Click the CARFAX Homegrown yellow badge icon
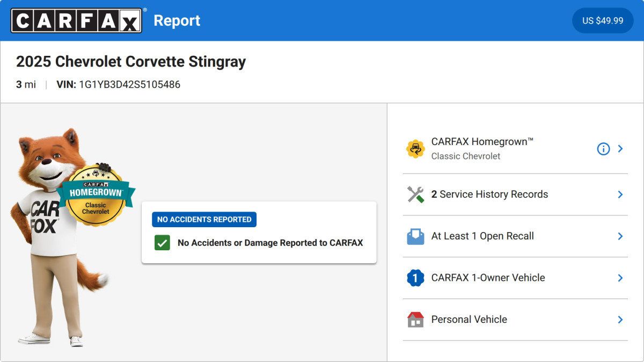Image resolution: width=644 pixels, height=362 pixels. pyautogui.click(x=415, y=149)
